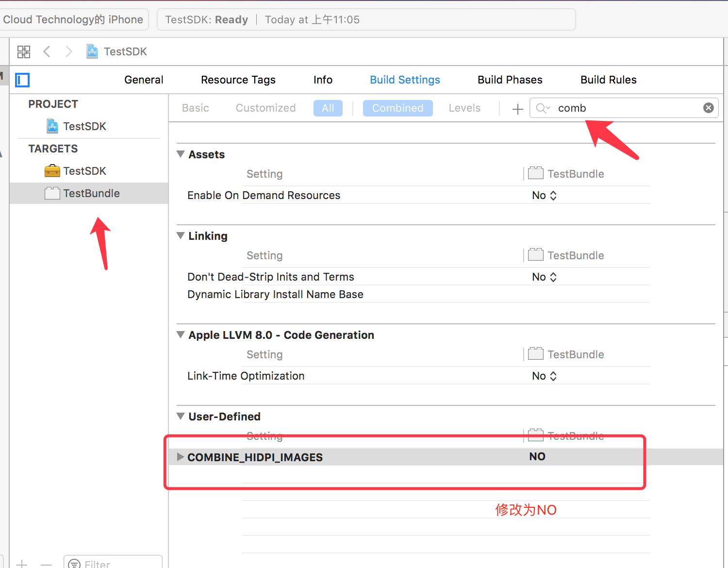
Task: Collapse the Assets section
Action: click(x=181, y=154)
